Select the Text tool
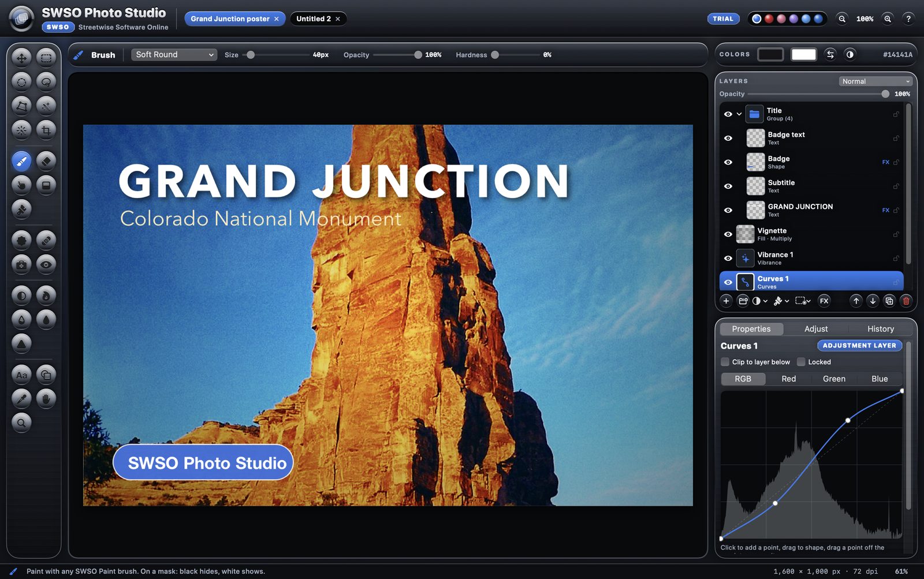Viewport: 924px width, 579px height. point(21,375)
